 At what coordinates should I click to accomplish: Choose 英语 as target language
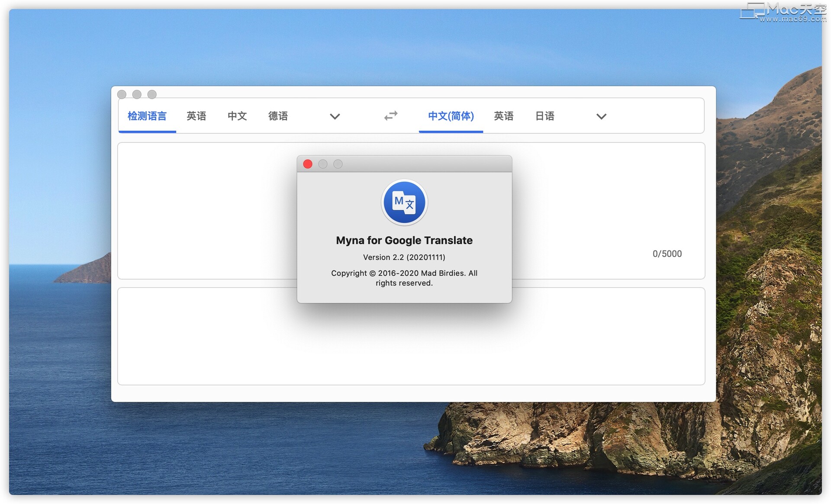(x=504, y=116)
